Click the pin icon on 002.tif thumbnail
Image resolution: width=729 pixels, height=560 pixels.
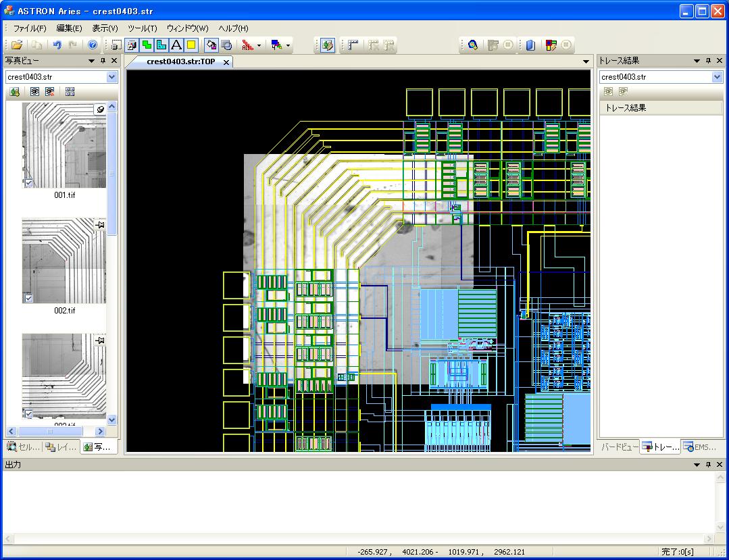tap(100, 225)
